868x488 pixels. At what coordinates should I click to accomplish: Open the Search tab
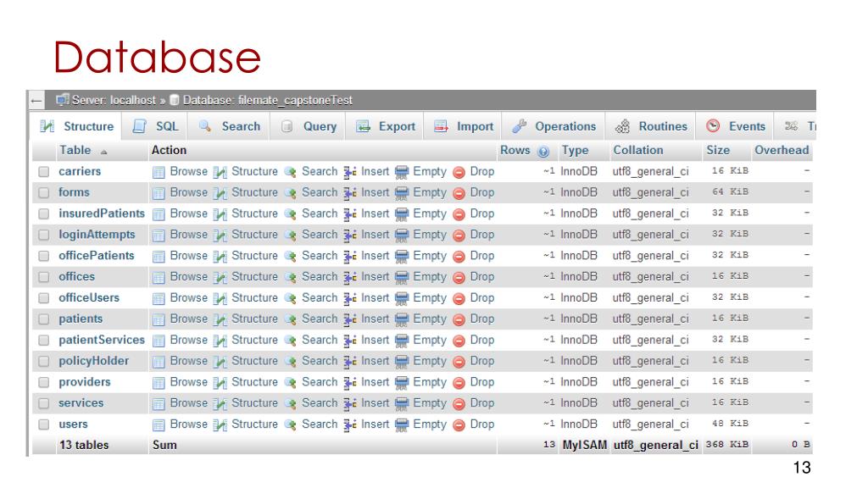click(x=230, y=126)
